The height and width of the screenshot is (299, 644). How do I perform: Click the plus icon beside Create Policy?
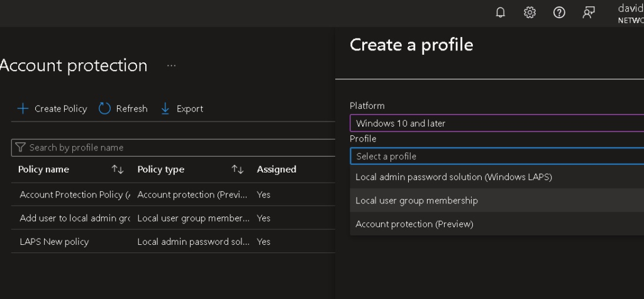pyautogui.click(x=23, y=108)
